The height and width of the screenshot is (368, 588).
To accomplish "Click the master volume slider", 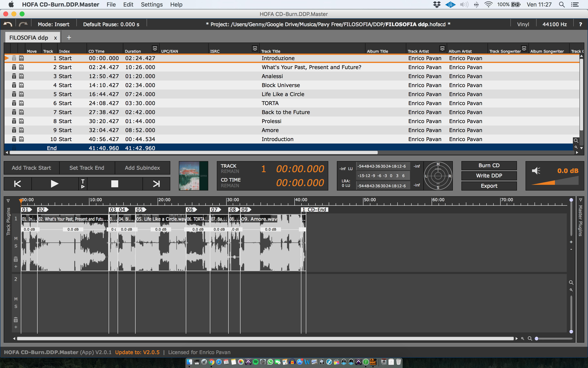I will click(555, 181).
